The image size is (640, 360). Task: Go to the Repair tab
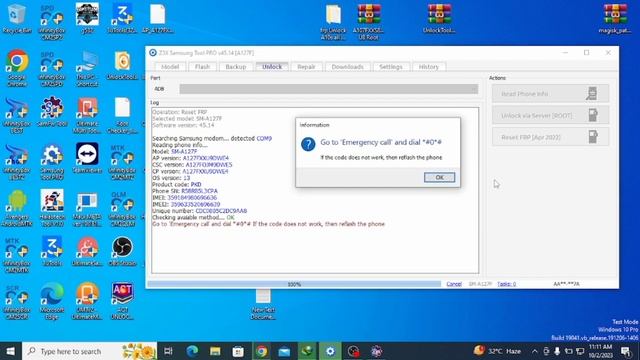(x=306, y=67)
